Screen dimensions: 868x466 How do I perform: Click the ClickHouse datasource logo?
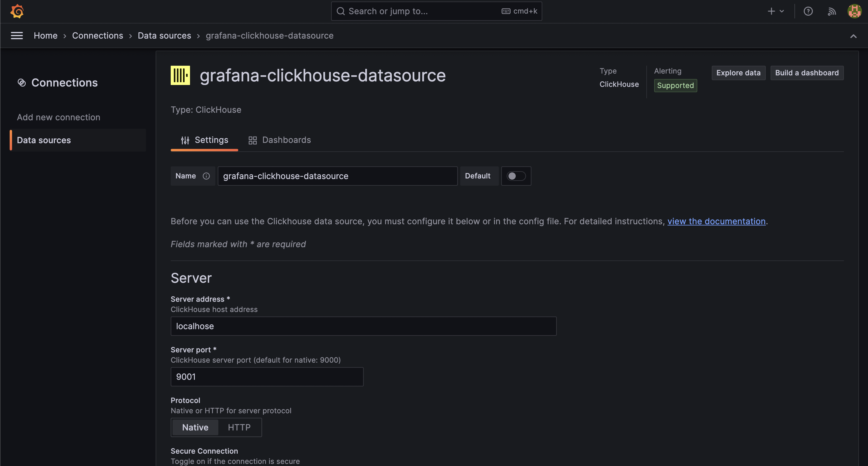(x=180, y=75)
